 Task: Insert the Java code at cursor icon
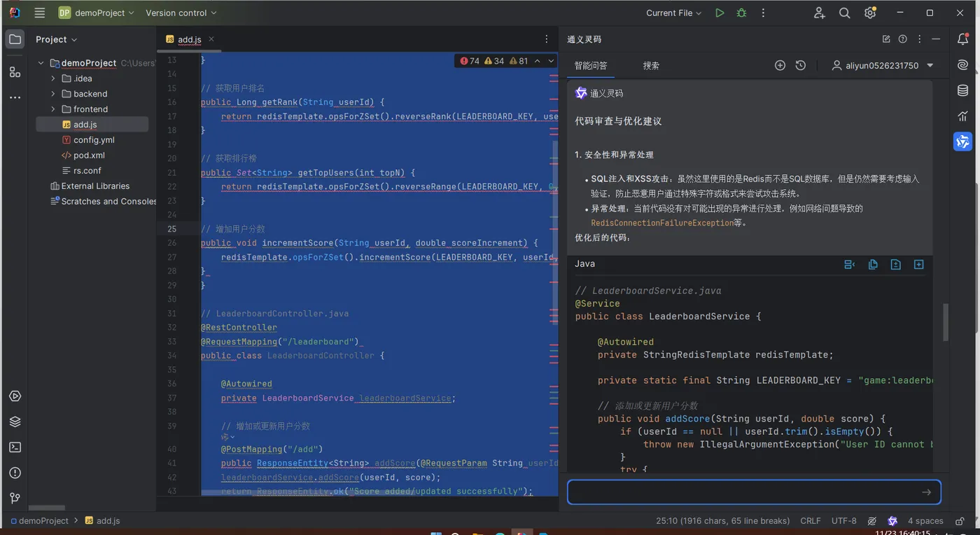point(850,264)
